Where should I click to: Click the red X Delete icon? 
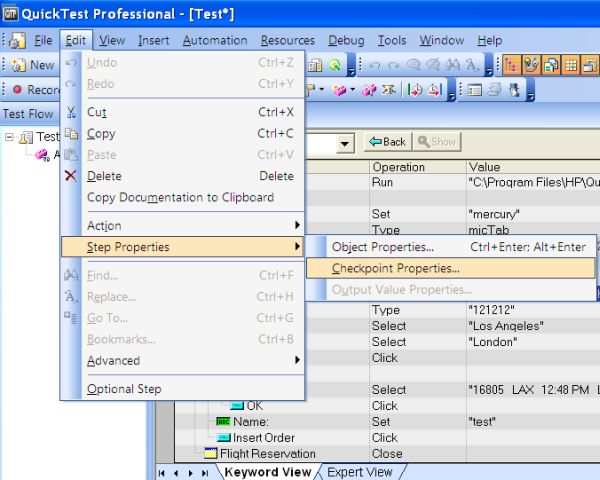point(70,176)
